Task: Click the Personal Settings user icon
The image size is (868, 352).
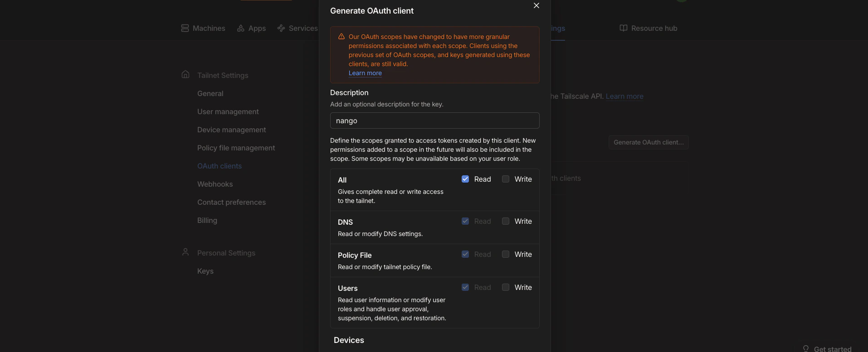Action: pos(185,252)
